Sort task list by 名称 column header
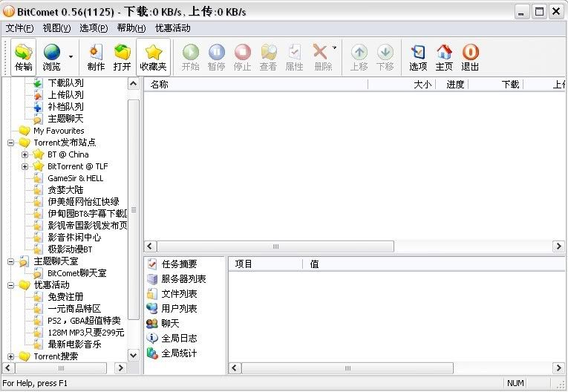Viewport: 568px width, 392px height. 160,85
